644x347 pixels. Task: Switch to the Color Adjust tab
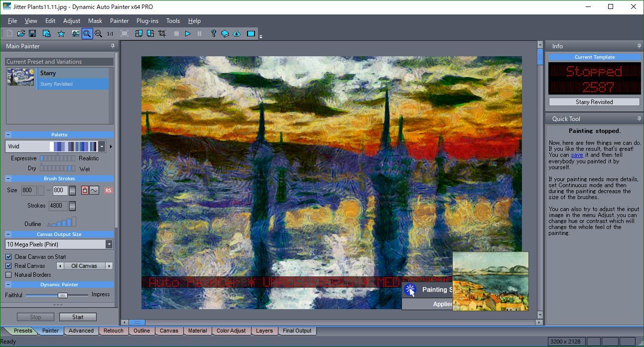[x=231, y=331]
